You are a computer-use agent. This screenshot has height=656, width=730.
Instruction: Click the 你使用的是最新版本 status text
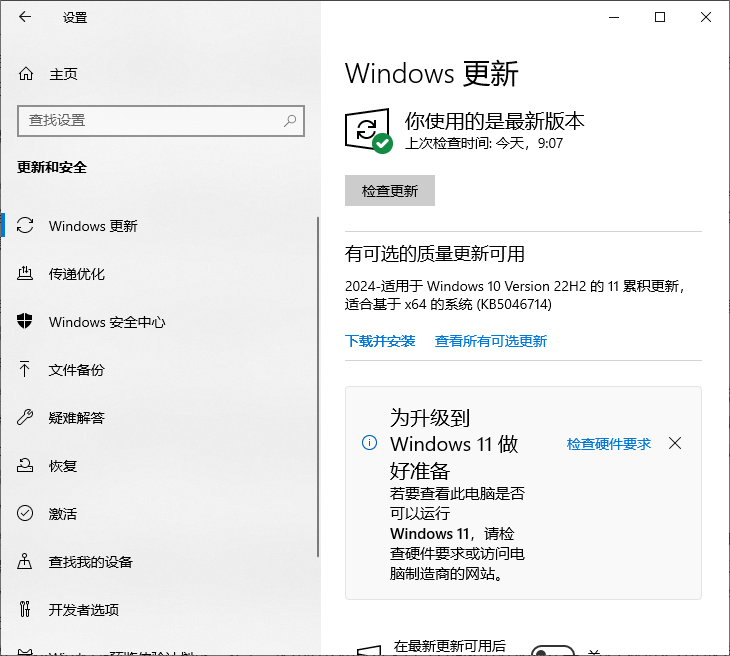click(x=494, y=121)
